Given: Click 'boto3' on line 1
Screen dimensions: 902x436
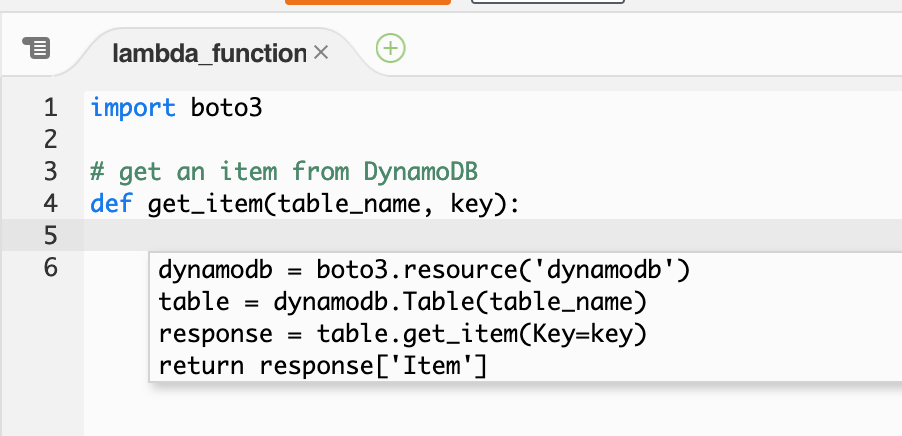Looking at the screenshot, I should pos(227,108).
